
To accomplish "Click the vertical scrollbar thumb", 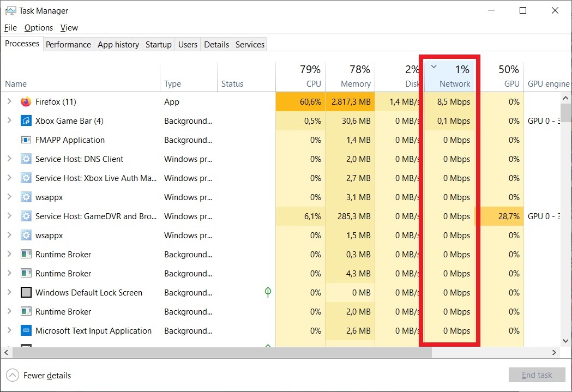I will (x=566, y=113).
